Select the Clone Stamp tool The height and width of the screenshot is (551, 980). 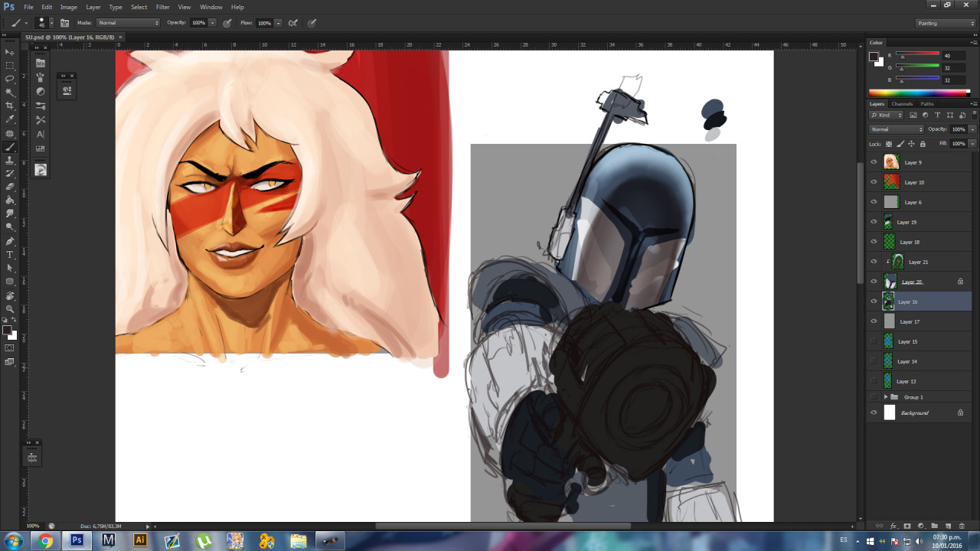[10, 160]
